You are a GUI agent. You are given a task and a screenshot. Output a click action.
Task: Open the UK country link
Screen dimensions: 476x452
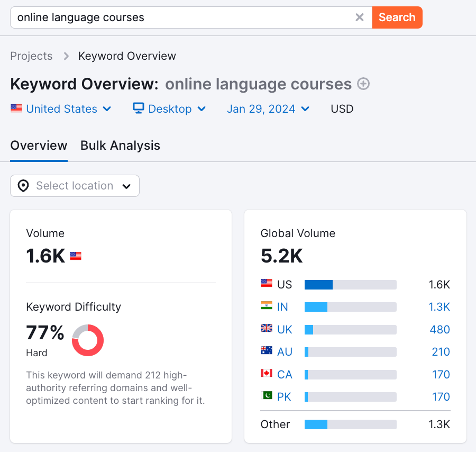(285, 329)
